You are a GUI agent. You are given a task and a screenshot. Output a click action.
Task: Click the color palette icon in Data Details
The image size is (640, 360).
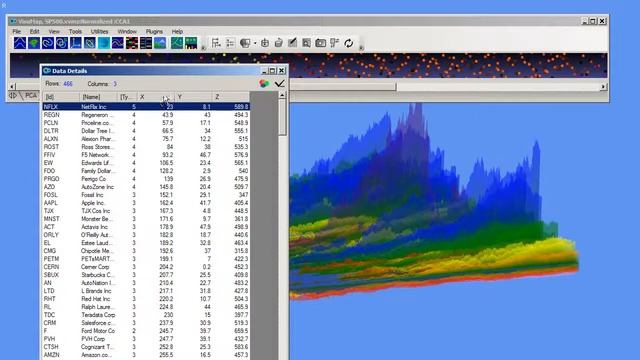pos(264,84)
